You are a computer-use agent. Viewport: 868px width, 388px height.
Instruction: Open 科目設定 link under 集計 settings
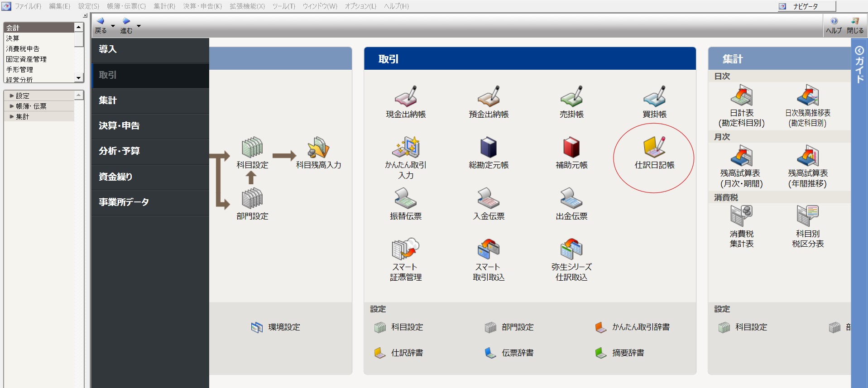coord(743,327)
